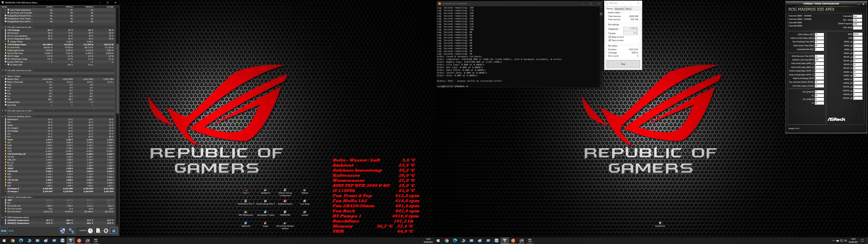This screenshot has width=868, height=244.
Task: Open ASRock Timing Configurator desktop shortcut
Action: (285, 192)
